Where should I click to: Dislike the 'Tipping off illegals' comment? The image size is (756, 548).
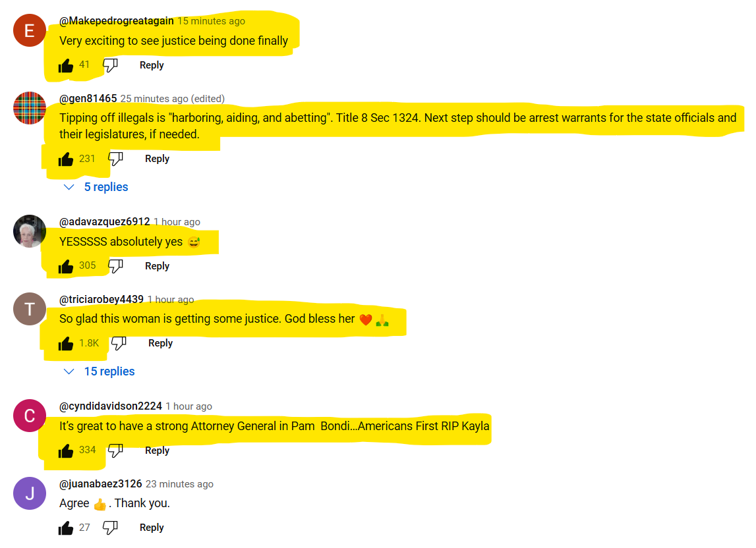(116, 159)
